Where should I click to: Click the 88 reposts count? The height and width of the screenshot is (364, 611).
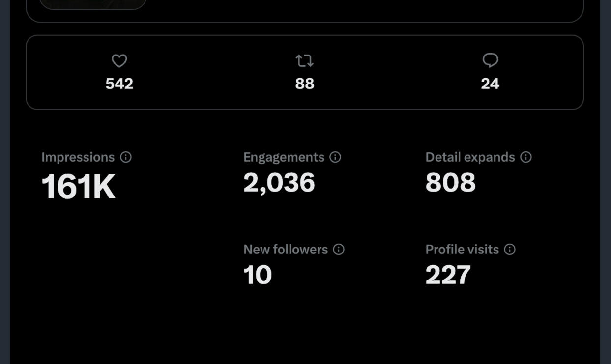pos(305,84)
